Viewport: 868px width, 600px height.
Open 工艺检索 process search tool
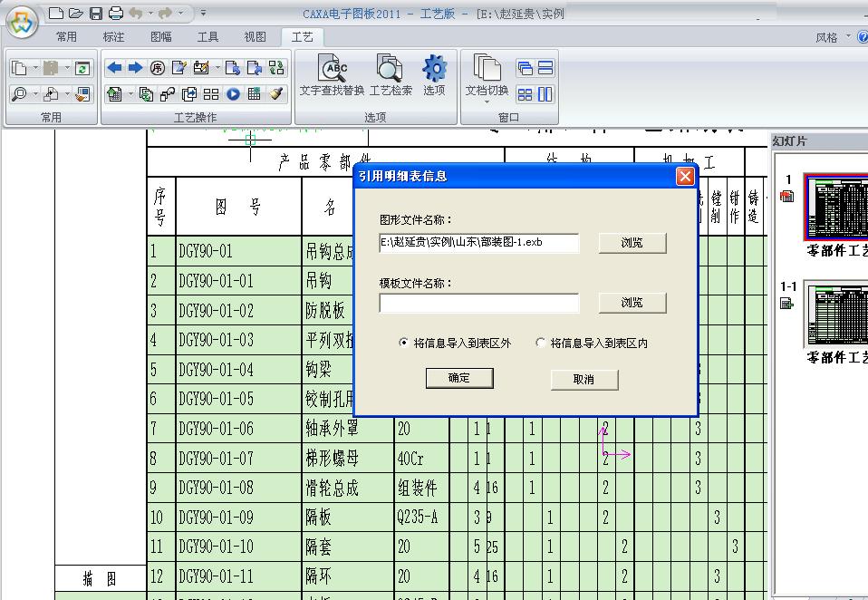[391, 73]
